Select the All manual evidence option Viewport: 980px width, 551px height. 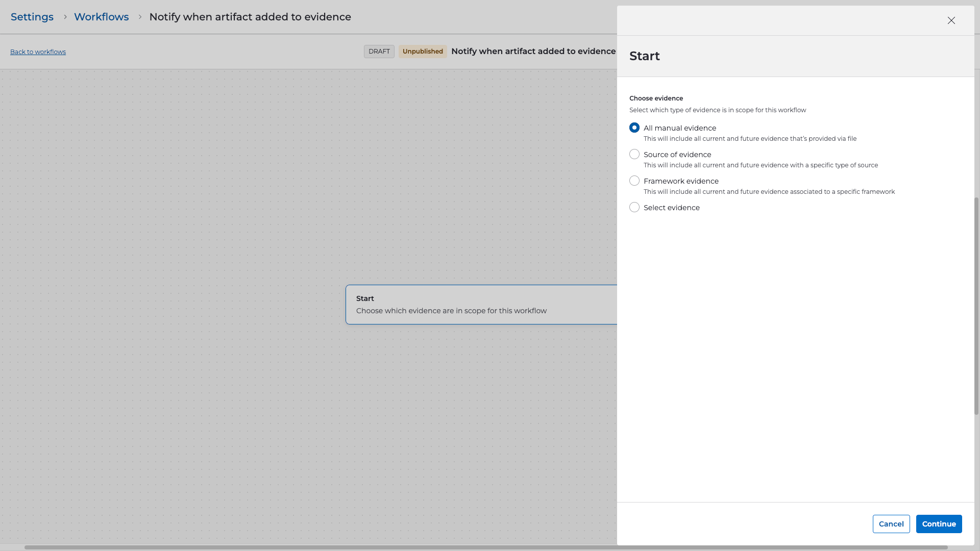(634, 128)
